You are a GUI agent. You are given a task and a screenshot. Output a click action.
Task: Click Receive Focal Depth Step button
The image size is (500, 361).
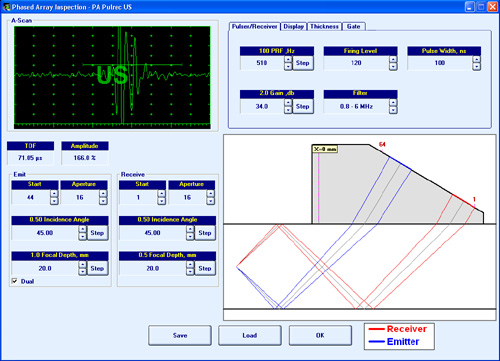pos(205,268)
